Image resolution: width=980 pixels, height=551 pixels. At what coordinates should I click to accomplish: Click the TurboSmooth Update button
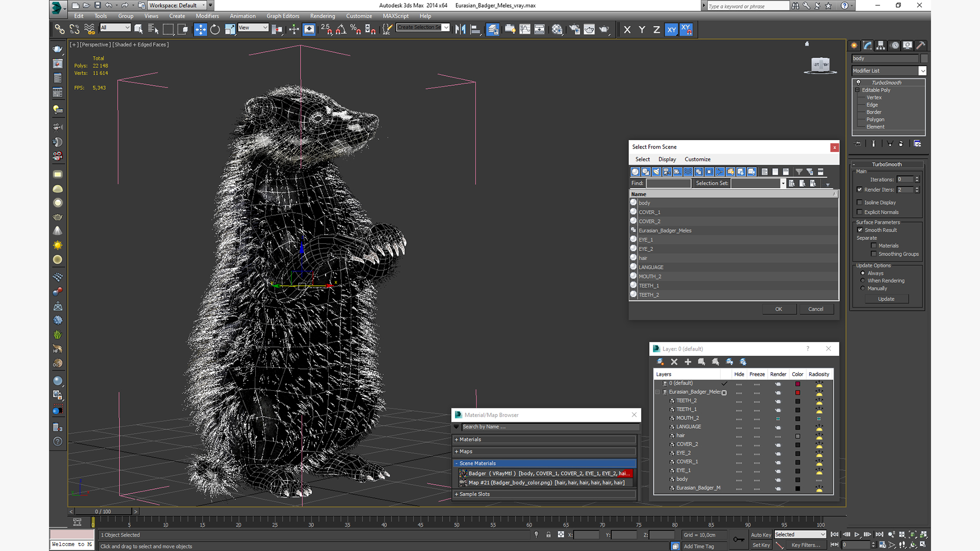click(886, 299)
